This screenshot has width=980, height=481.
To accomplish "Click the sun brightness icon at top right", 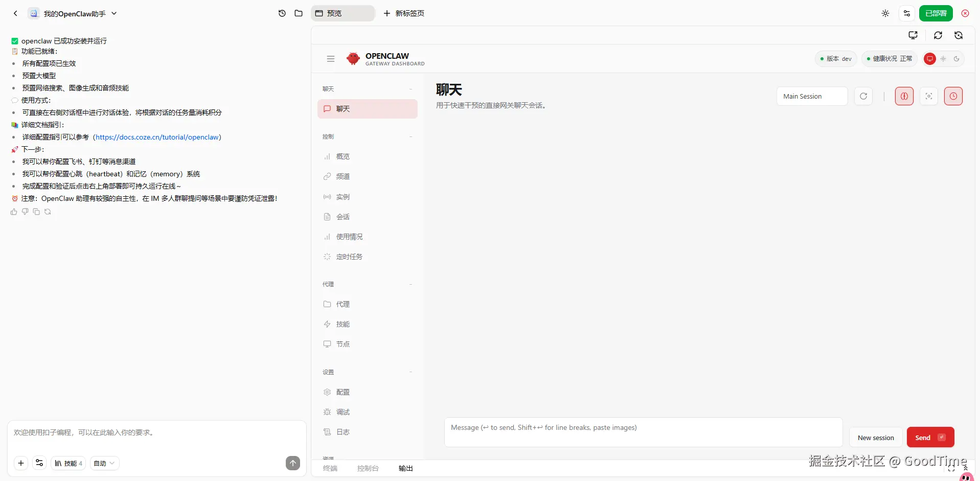I will click(x=885, y=13).
